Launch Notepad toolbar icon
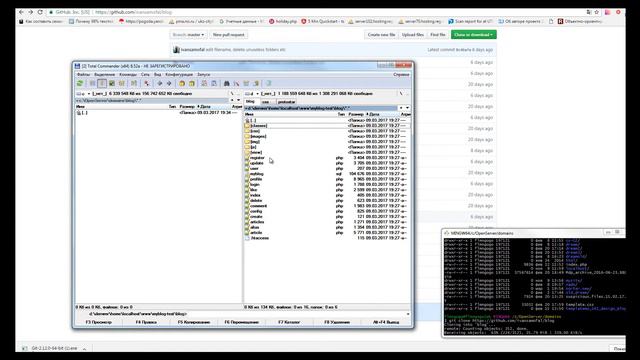The image size is (640, 360). 269,83
